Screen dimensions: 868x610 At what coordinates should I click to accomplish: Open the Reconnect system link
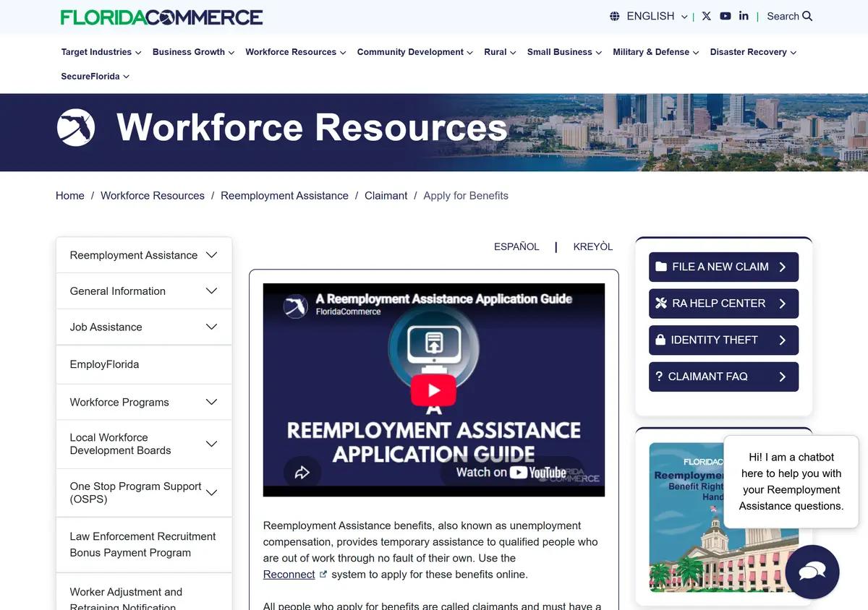[x=289, y=575]
